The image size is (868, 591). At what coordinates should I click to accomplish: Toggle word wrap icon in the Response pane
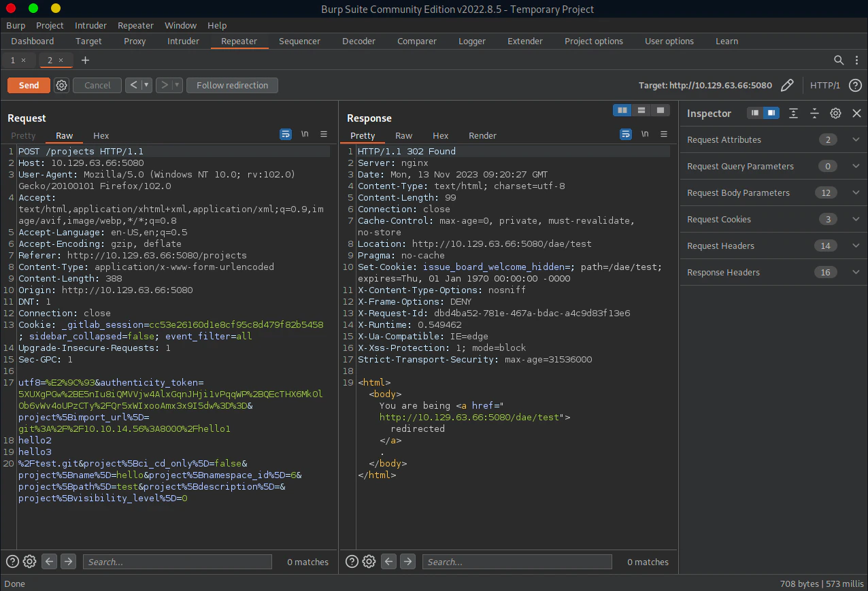tap(626, 134)
